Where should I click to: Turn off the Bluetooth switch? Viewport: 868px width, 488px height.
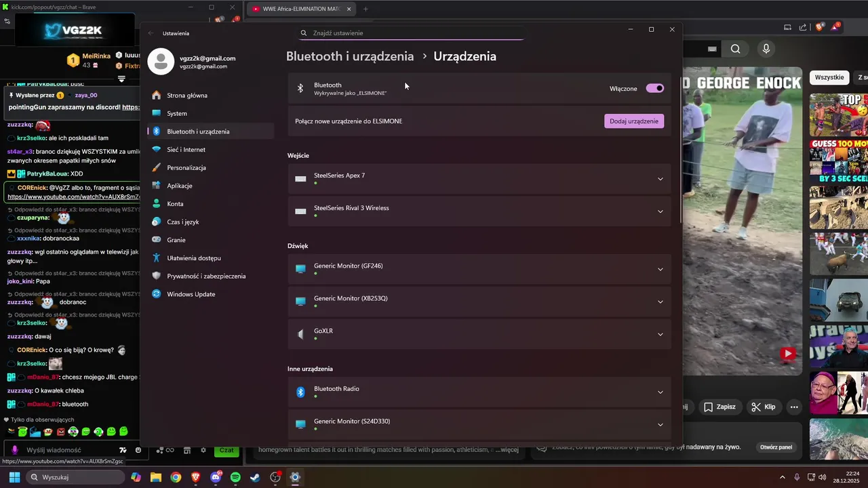(x=655, y=89)
